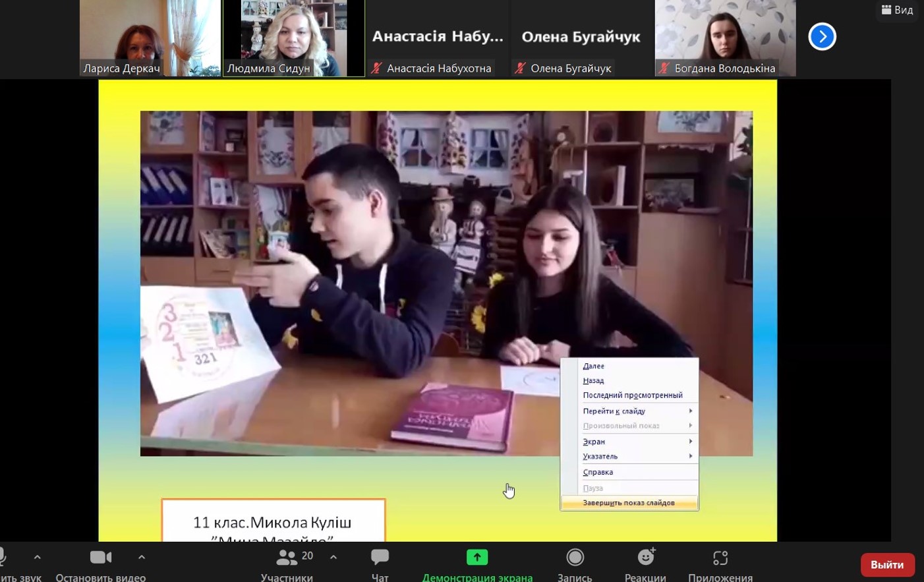
Task: Change layout via the Вид icon
Action: pyautogui.click(x=897, y=10)
